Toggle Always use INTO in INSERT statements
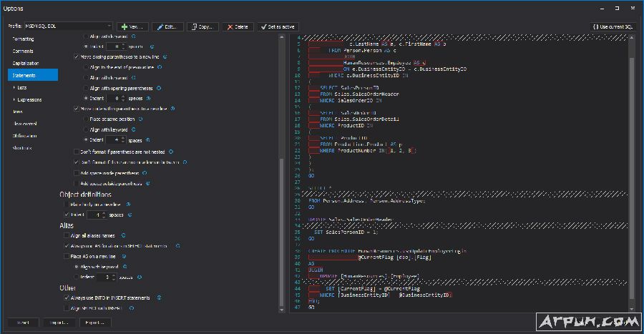Viewport: 644px width, 334px height. point(67,298)
